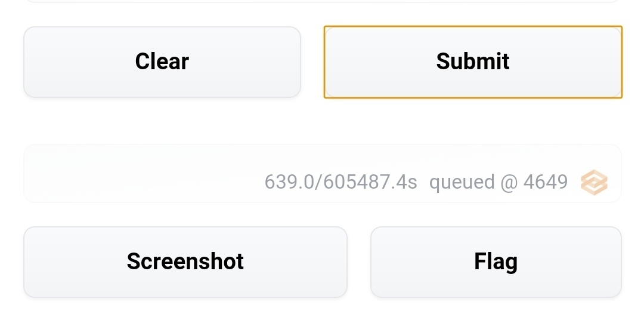Image resolution: width=644 pixels, height=320 pixels.
Task: Click the 639.0/605487.4s timer text
Action: coord(340,182)
